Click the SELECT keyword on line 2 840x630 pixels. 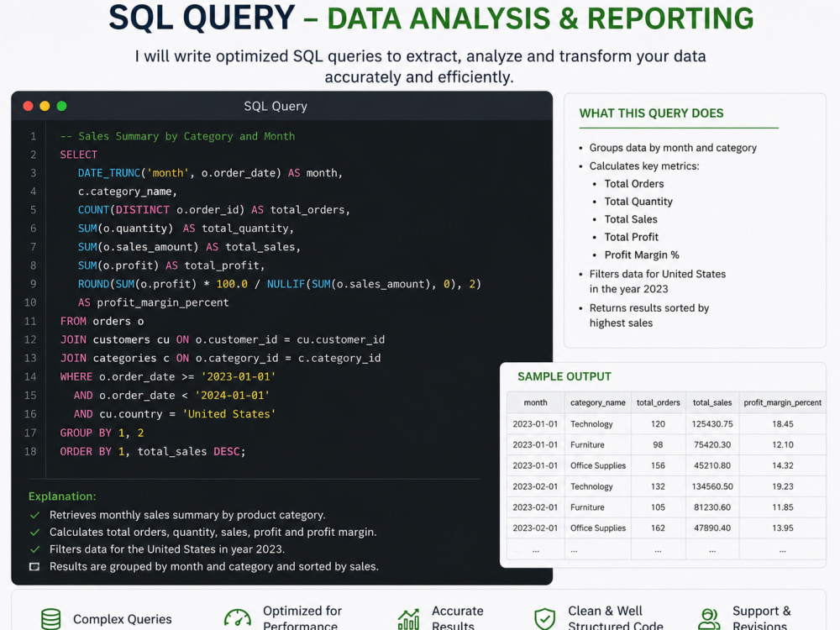(79, 155)
